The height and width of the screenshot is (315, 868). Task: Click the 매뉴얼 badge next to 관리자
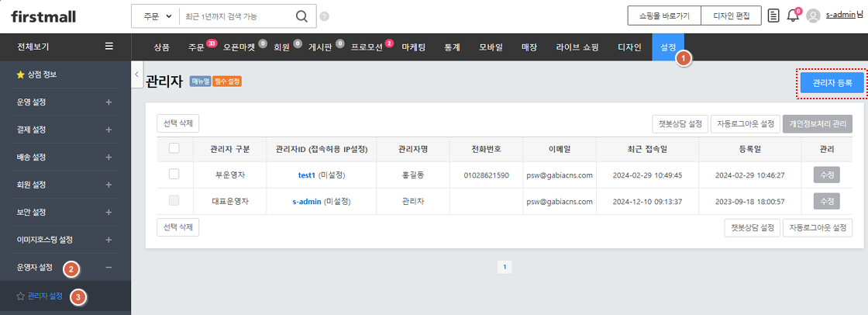pos(200,81)
